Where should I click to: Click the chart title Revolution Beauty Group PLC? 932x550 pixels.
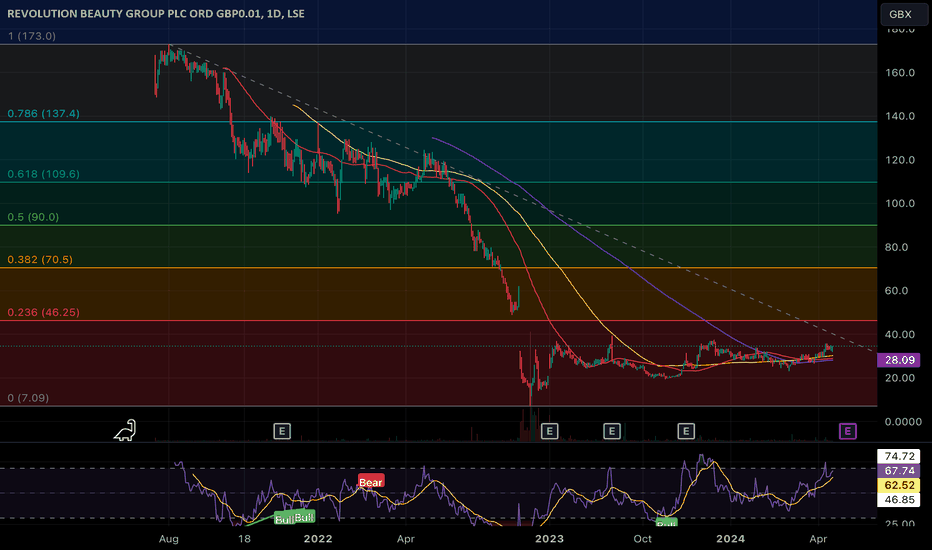pyautogui.click(x=156, y=14)
